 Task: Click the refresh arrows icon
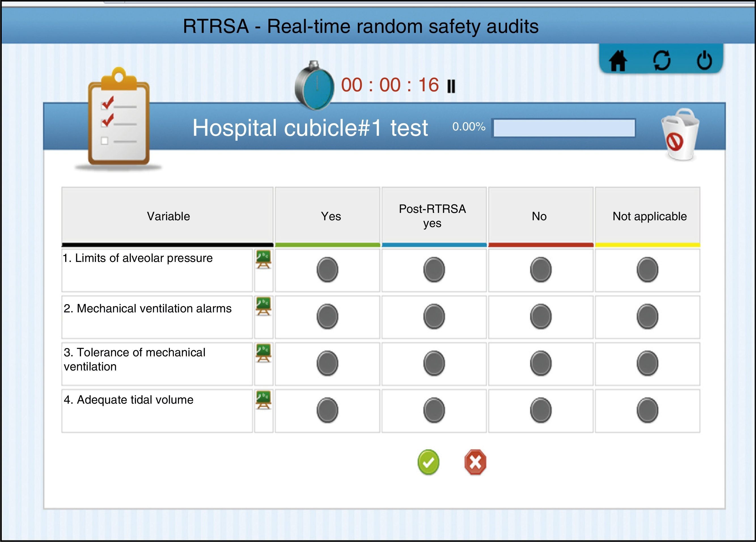coord(662,60)
